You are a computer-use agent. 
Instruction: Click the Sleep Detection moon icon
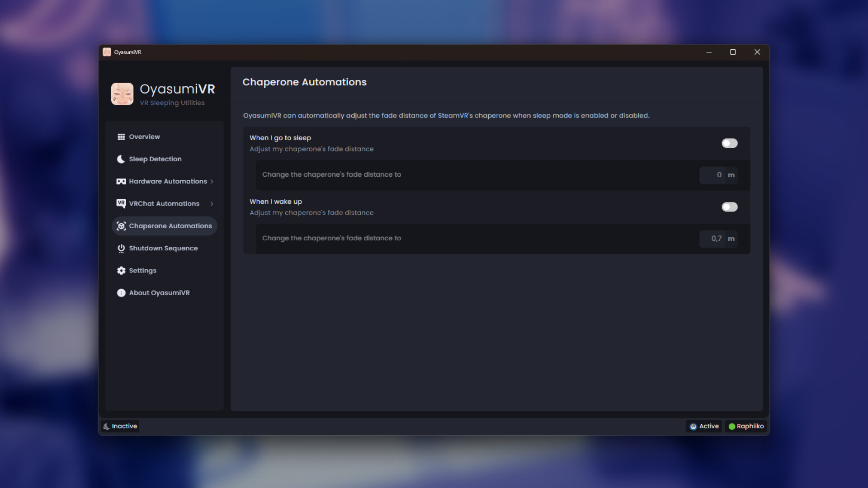(121, 159)
